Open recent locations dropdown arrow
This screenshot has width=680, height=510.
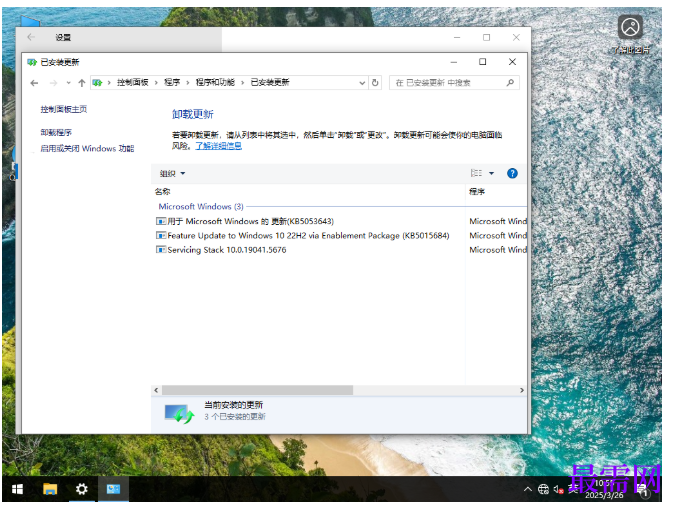click(x=68, y=83)
